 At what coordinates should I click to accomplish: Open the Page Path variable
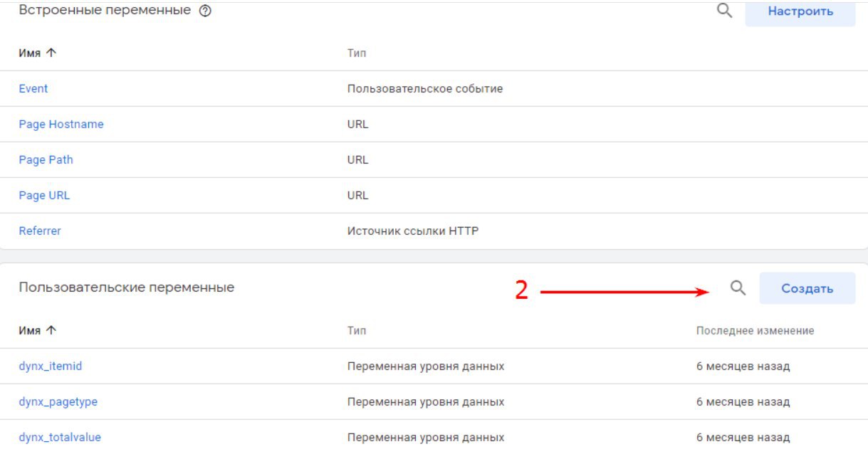point(46,160)
